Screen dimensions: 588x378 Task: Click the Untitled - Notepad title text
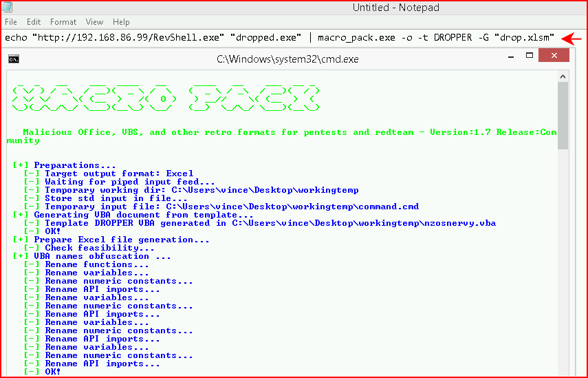coord(396,8)
